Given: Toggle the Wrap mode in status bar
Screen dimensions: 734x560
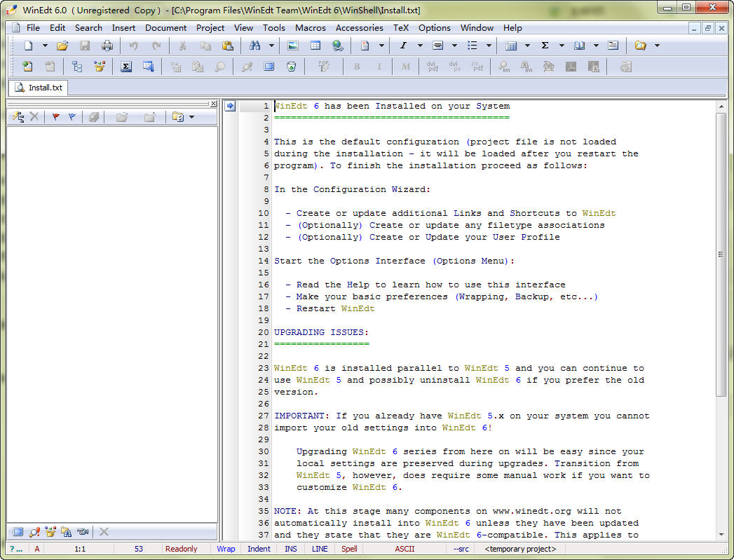Looking at the screenshot, I should (226, 549).
